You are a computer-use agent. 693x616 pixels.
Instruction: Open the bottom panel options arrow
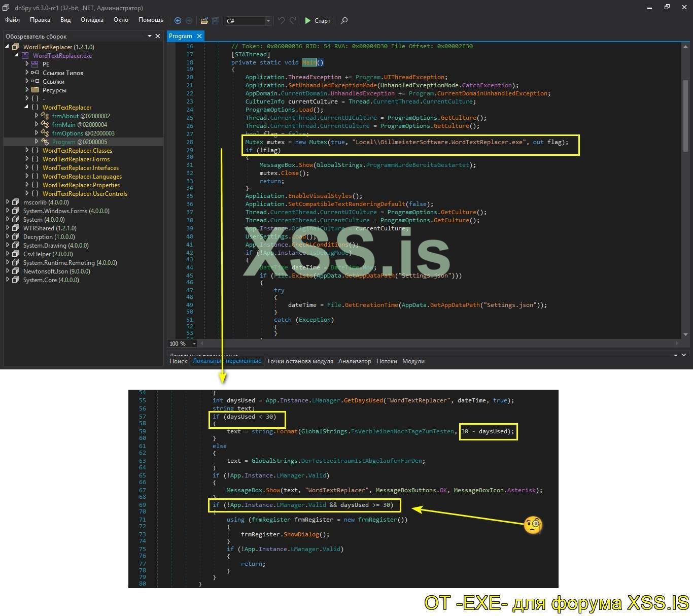tap(676, 355)
